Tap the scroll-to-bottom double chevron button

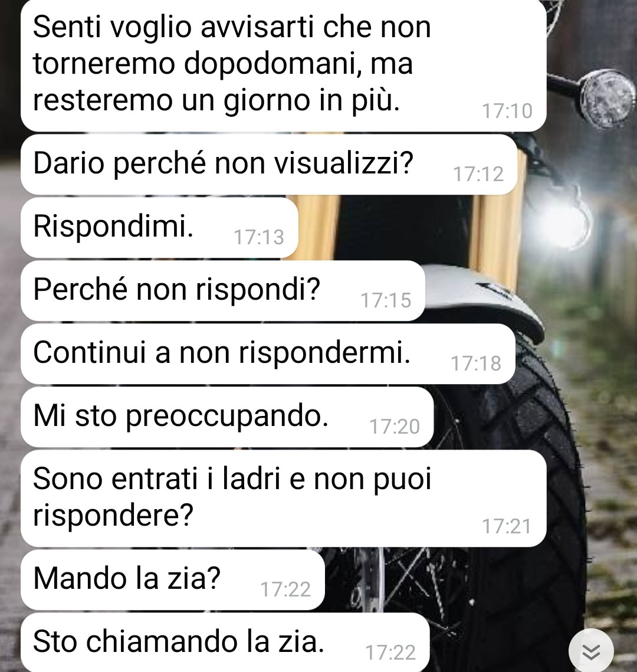click(591, 651)
